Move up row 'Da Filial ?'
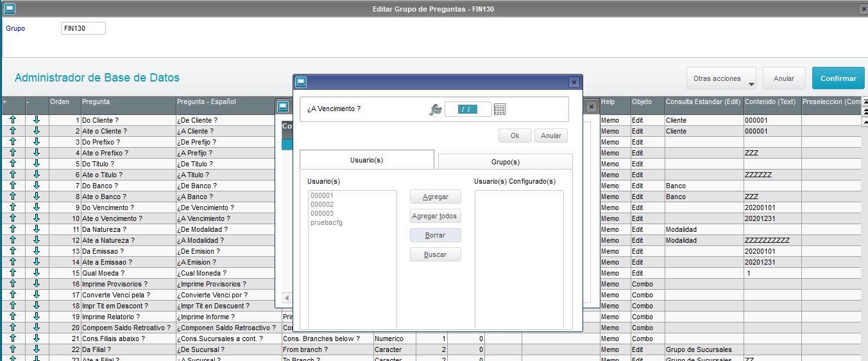868x361 pixels. coord(12,349)
